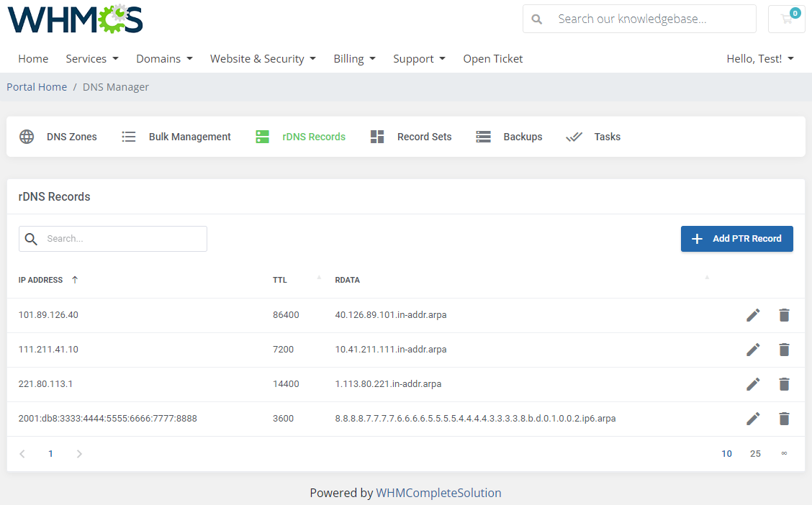Open the Record Sets grid icon
The image size is (812, 505).
tap(376, 137)
